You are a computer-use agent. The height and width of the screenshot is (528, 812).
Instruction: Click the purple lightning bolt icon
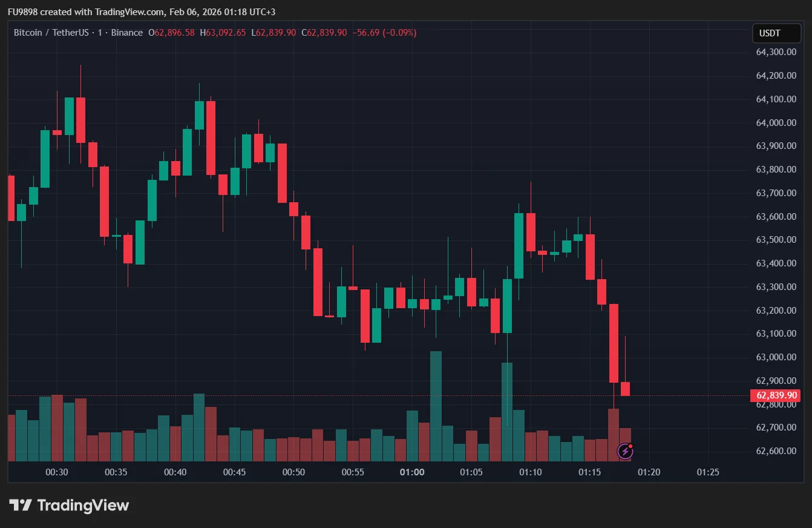tap(624, 451)
